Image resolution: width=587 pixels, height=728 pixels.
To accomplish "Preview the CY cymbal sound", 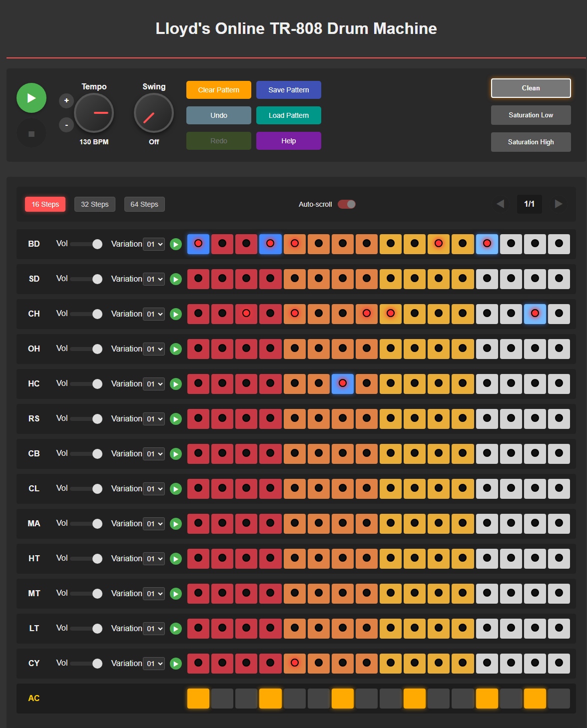I will pos(176,664).
